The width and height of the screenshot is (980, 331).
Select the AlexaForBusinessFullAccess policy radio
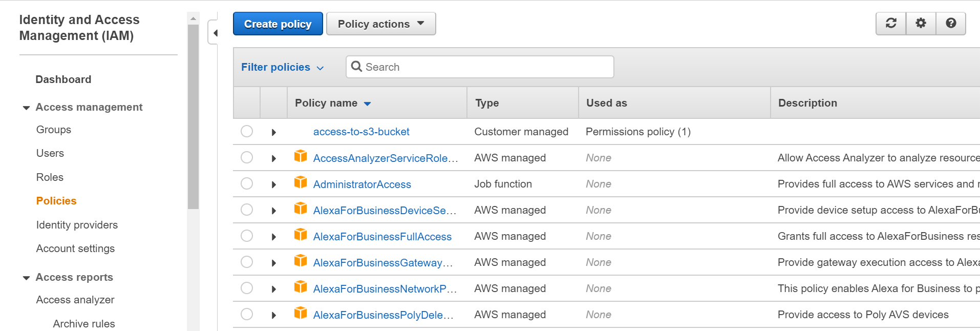click(247, 236)
